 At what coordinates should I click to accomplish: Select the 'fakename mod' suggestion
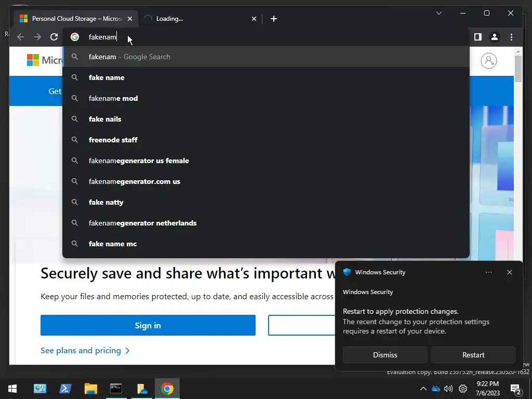point(266,98)
